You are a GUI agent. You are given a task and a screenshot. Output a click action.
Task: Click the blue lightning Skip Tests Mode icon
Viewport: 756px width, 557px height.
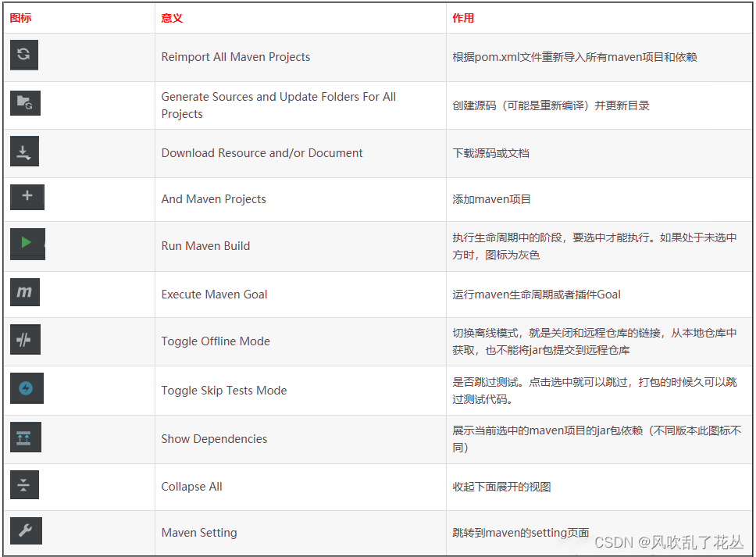[27, 387]
